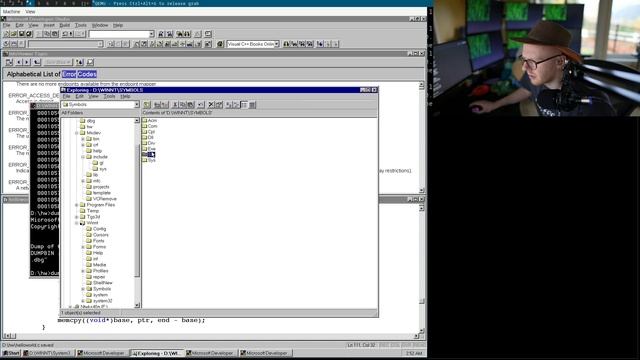Select the ShellNew folder in tree
This screenshot has width=640, height=360.
click(x=99, y=283)
